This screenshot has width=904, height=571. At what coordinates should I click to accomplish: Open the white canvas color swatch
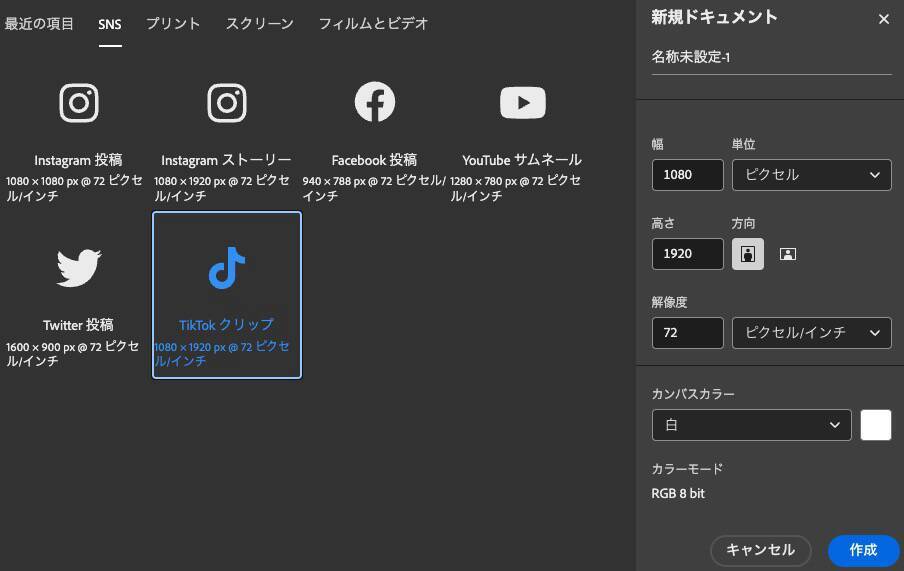click(x=876, y=425)
